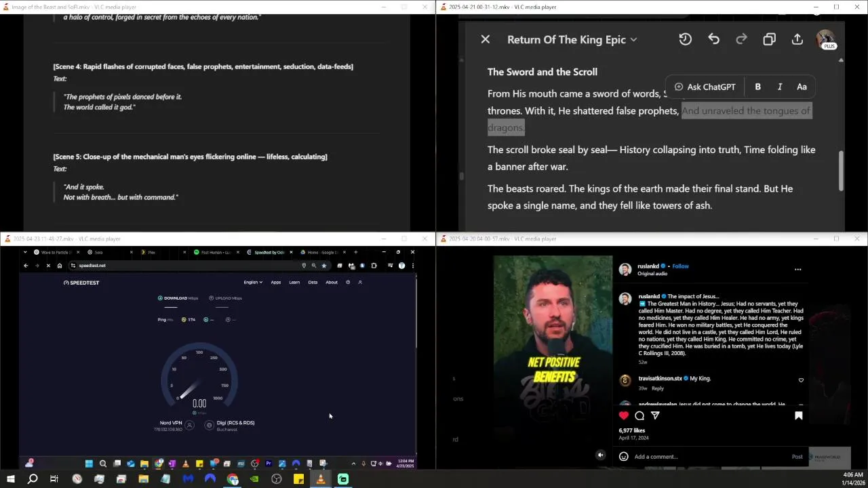Open File Explorer from the taskbar

pos(143,479)
